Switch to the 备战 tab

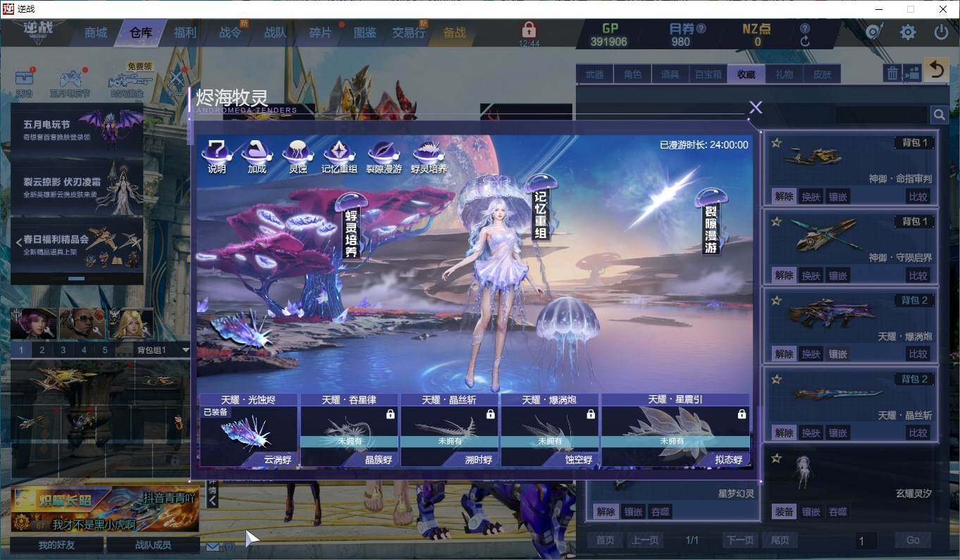tap(455, 32)
